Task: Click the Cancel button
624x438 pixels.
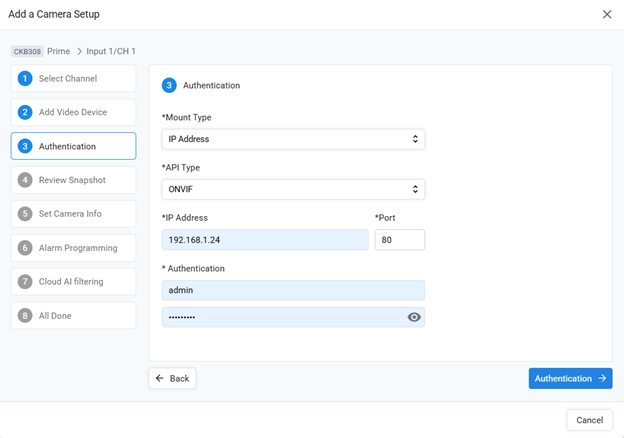Action: (x=589, y=420)
